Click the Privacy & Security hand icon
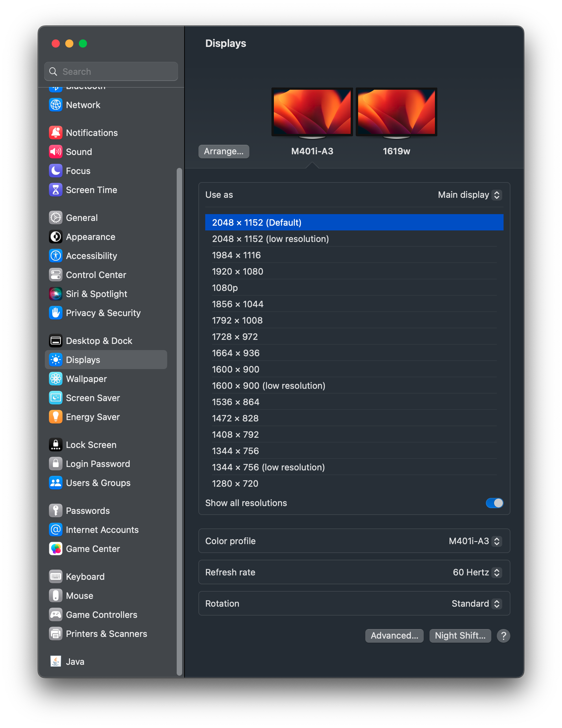Viewport: 562px width, 728px height. pyautogui.click(x=56, y=313)
